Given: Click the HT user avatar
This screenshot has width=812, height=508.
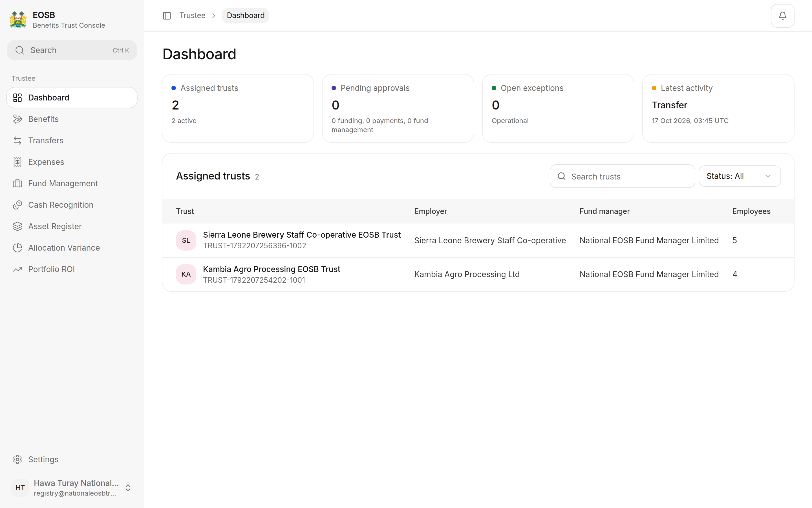Looking at the screenshot, I should 20,487.
